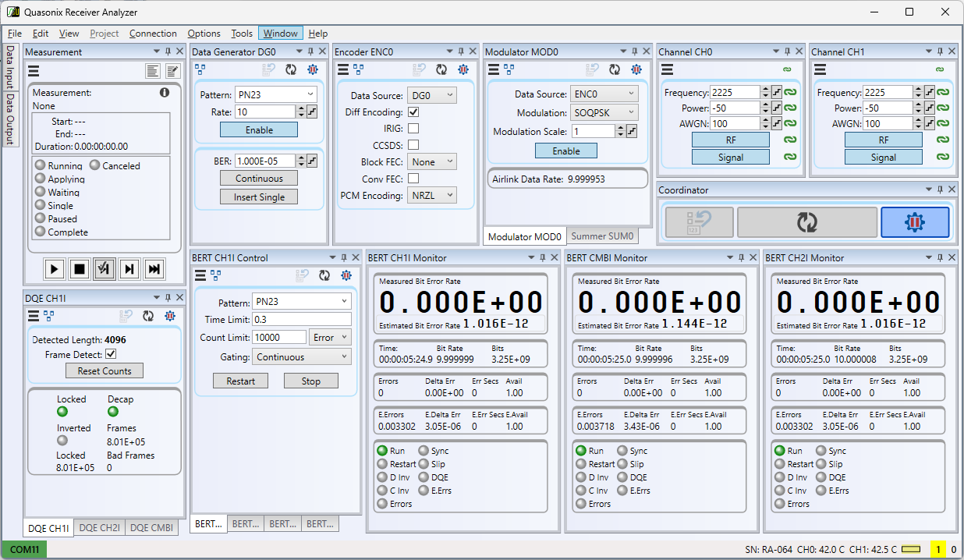Open the PCM Encoding NRZL dropdown
The image size is (964, 560).
coord(432,196)
